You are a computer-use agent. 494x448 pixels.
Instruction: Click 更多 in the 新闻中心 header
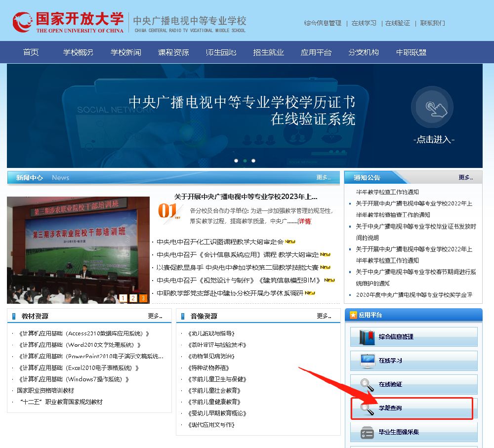[324, 178]
